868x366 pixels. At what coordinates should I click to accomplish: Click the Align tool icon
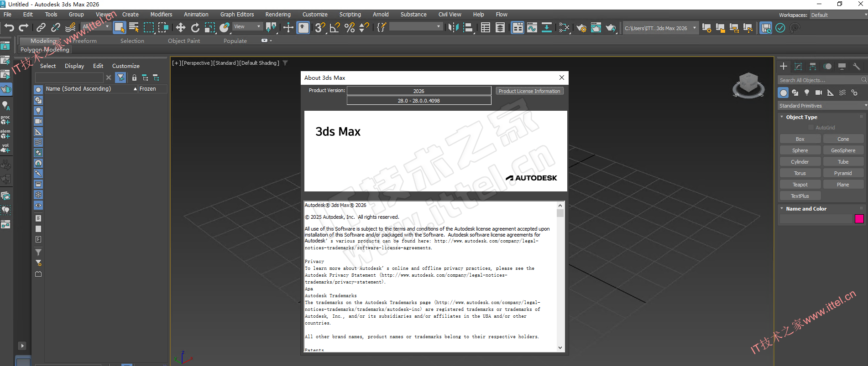468,28
